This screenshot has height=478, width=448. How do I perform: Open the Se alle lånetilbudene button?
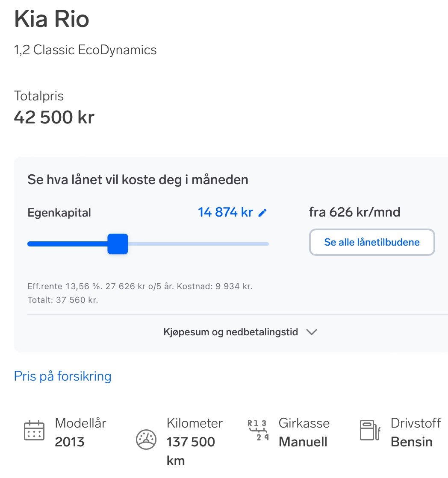[x=372, y=242]
